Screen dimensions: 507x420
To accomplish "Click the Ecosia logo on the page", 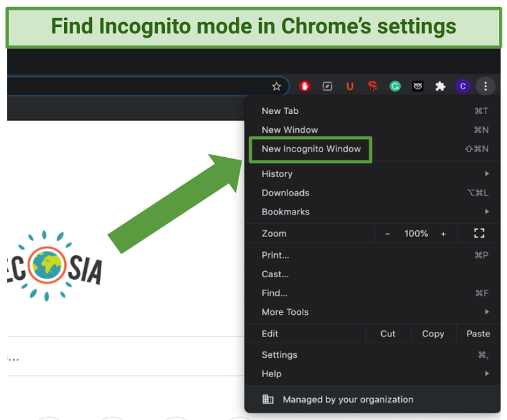I will [x=54, y=265].
